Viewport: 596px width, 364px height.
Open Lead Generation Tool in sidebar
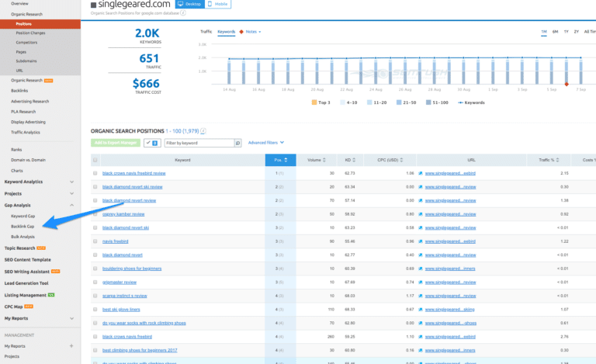click(26, 283)
